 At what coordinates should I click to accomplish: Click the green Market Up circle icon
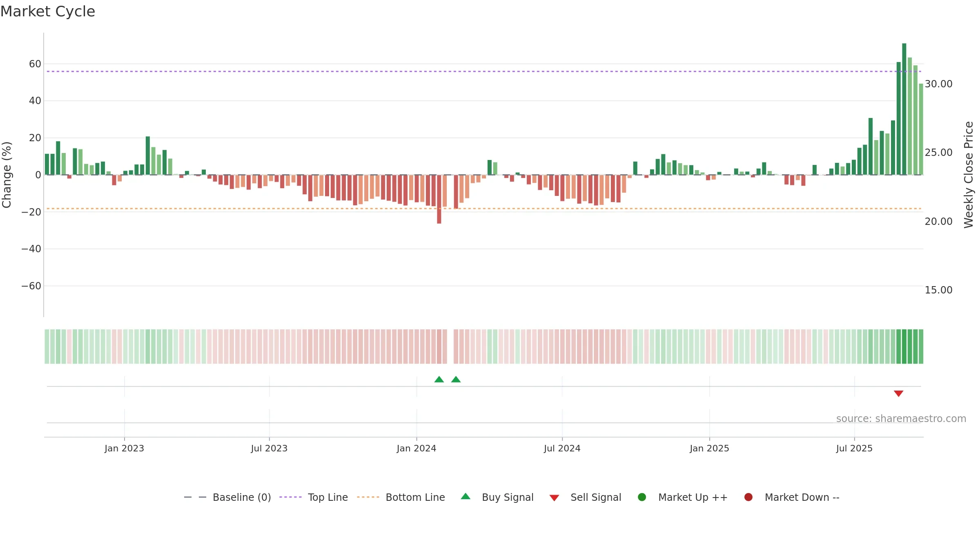tap(642, 497)
